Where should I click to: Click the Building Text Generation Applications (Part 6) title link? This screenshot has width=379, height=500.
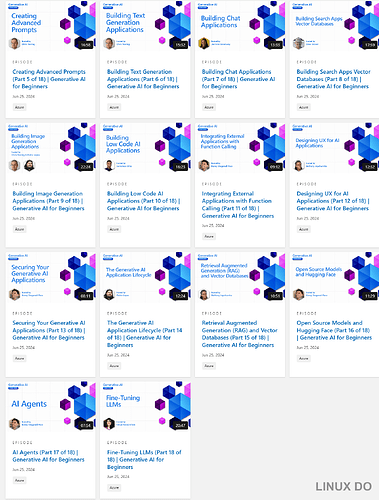pos(143,79)
